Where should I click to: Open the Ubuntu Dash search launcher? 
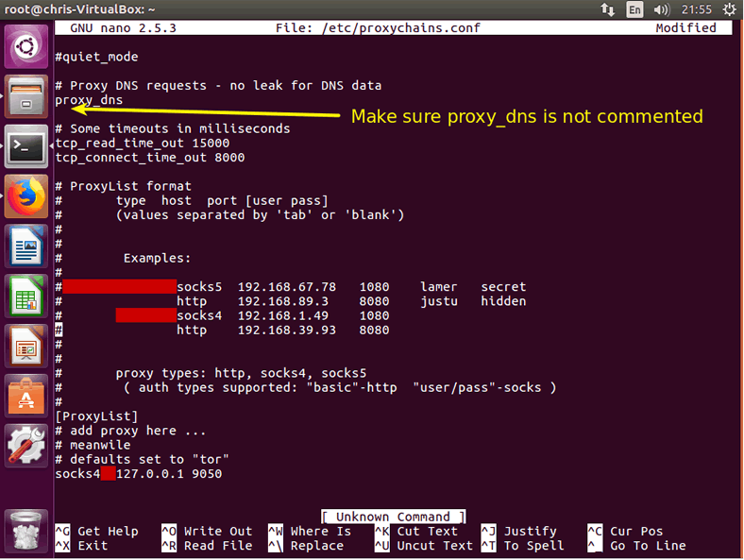(26, 46)
